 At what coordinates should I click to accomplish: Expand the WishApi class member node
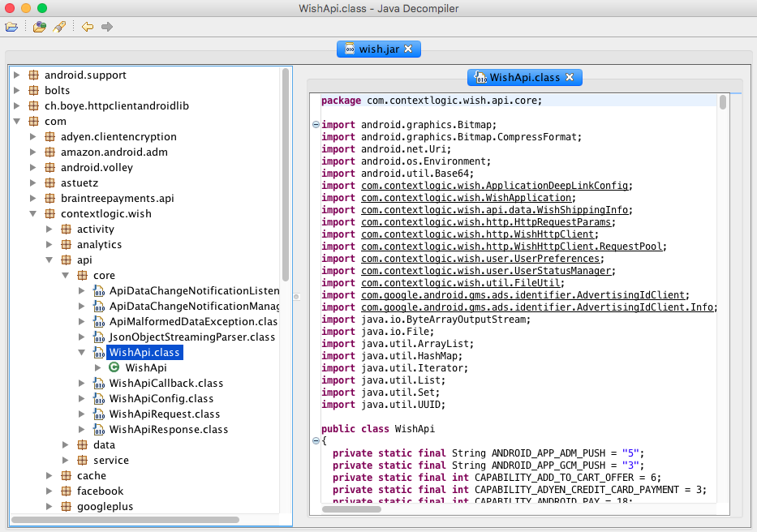click(x=98, y=368)
